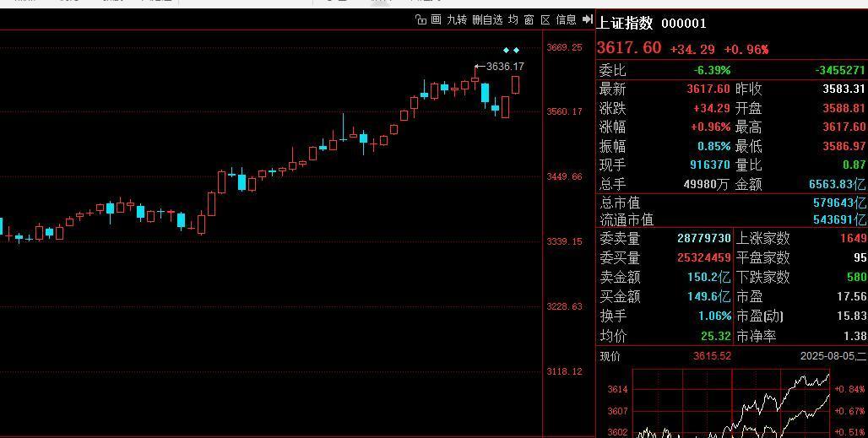This screenshot has width=868, height=438.
Task: Click the 买金额 value 149.6亿
Action: click(x=709, y=296)
